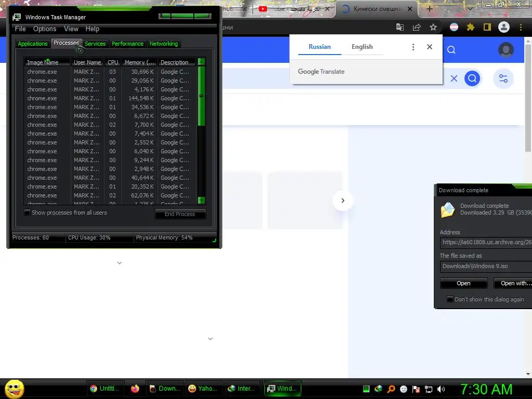Open a new Chrome tab with plus

coord(430,9)
